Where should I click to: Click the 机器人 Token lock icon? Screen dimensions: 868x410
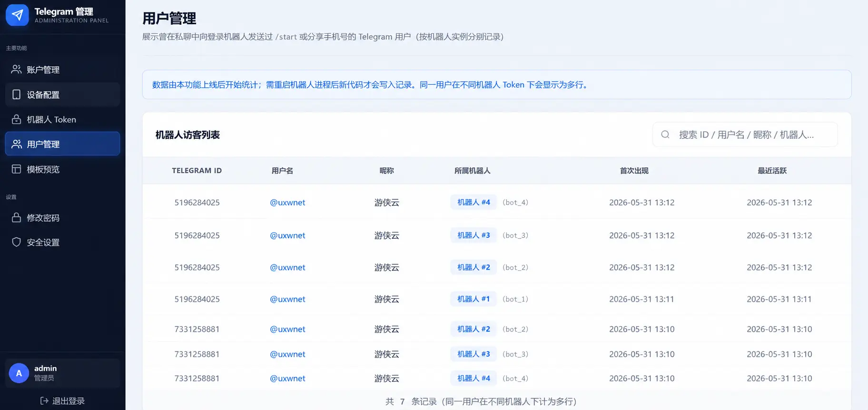pyautogui.click(x=16, y=119)
